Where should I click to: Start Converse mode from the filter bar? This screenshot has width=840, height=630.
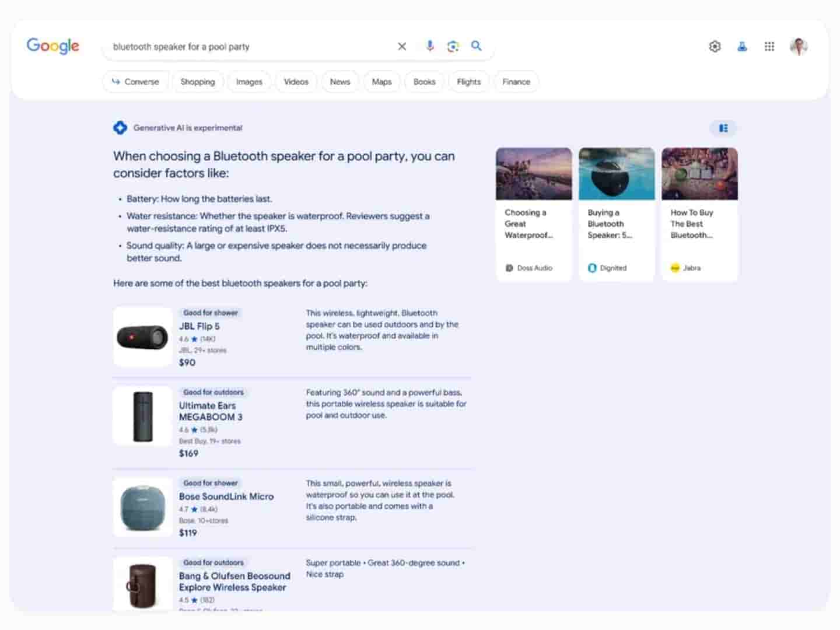coord(135,82)
